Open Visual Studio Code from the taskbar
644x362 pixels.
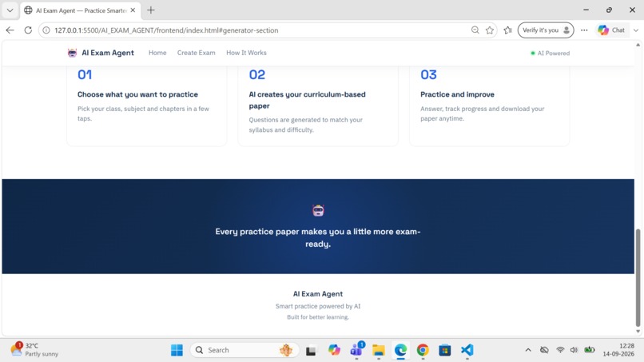click(x=467, y=350)
